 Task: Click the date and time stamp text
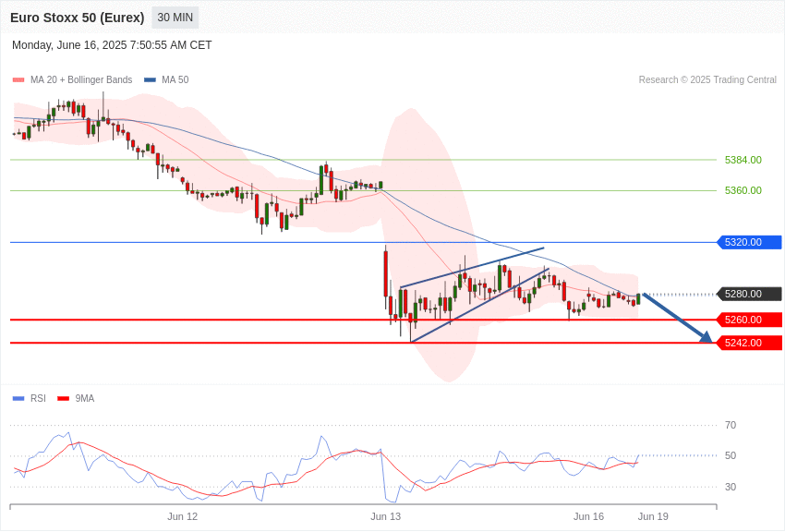click(112, 45)
